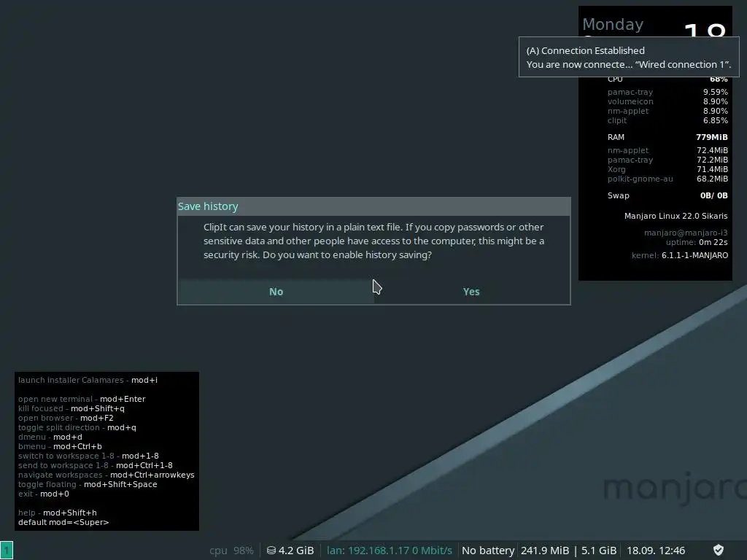Decline history saving with the No button

tap(276, 292)
